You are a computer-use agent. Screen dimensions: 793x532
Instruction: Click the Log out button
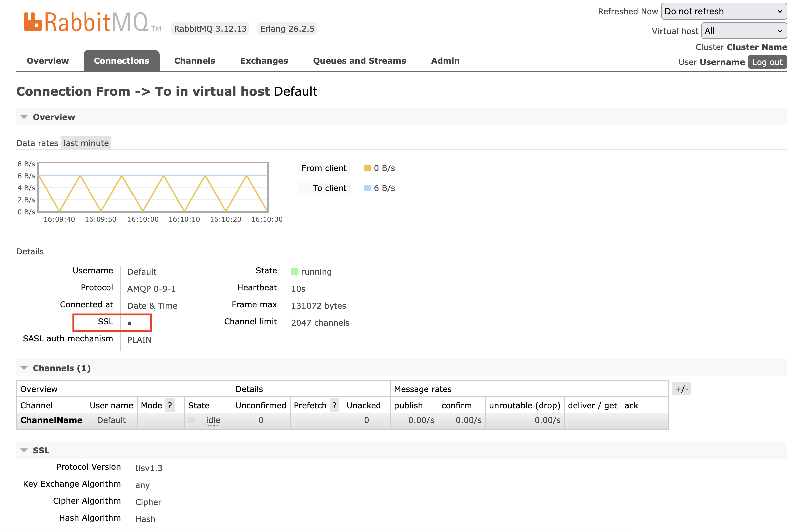767,62
